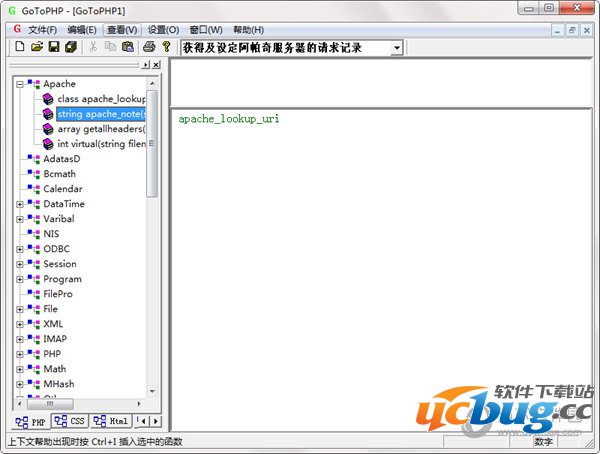Open the 查看(V) menu
The width and height of the screenshot is (600, 454).
[122, 30]
